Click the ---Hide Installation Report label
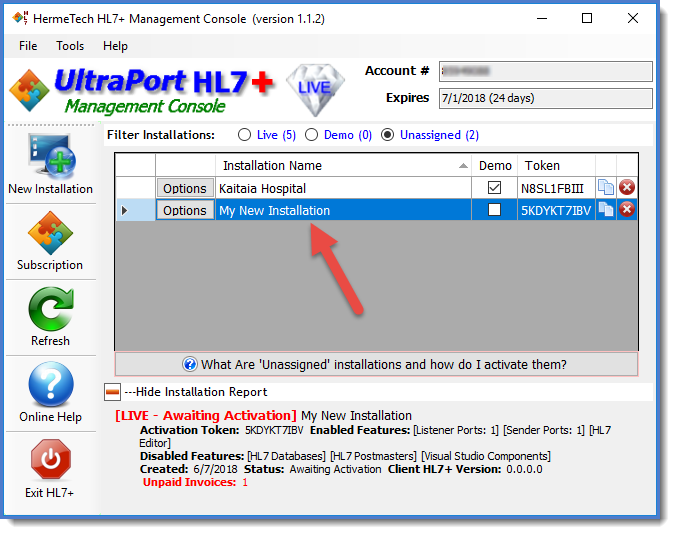Screen dimensions: 675x534 point(195,392)
